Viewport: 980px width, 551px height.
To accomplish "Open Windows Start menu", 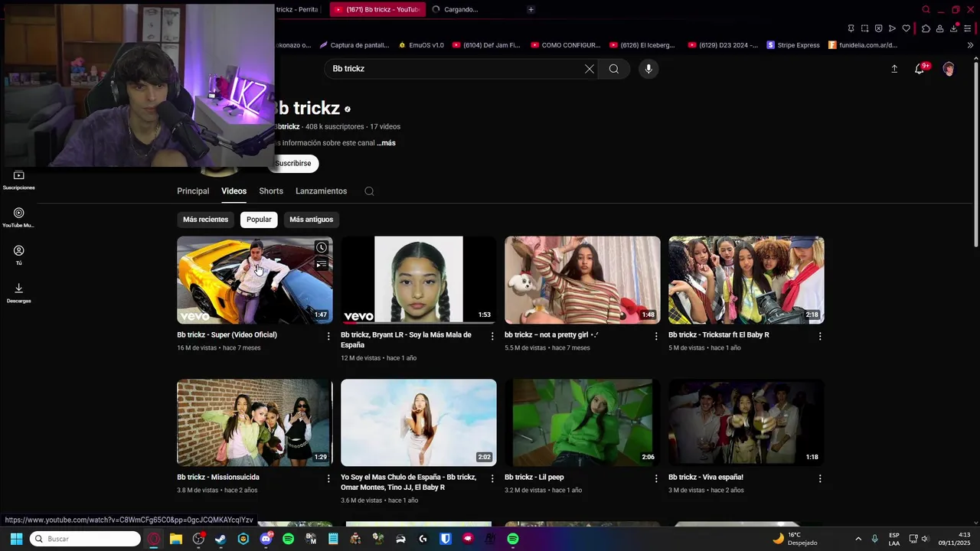I will (16, 539).
